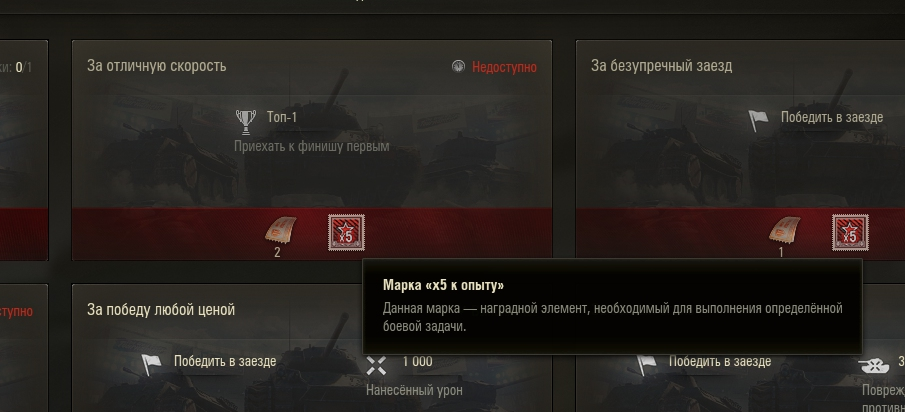Screen dimensions: 905x412
Task: Click the Топ-1 condition label
Action: click(x=282, y=117)
